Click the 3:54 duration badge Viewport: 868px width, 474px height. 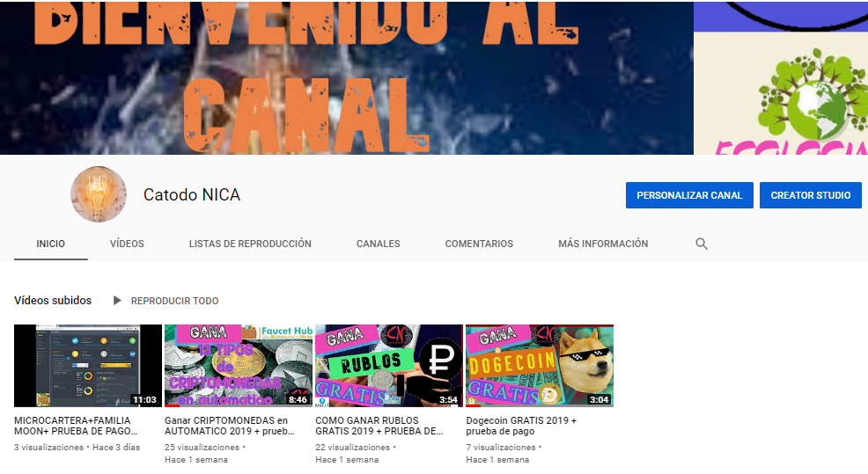click(448, 399)
